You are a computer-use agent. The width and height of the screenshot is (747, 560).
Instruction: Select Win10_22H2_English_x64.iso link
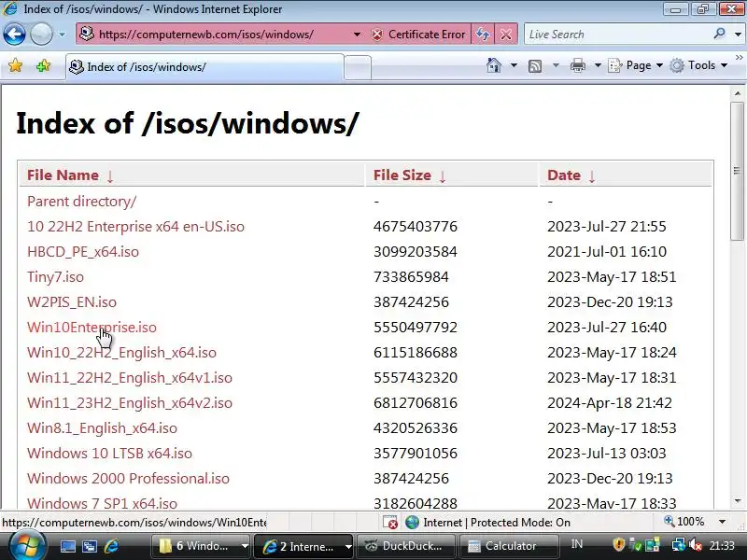121,353
